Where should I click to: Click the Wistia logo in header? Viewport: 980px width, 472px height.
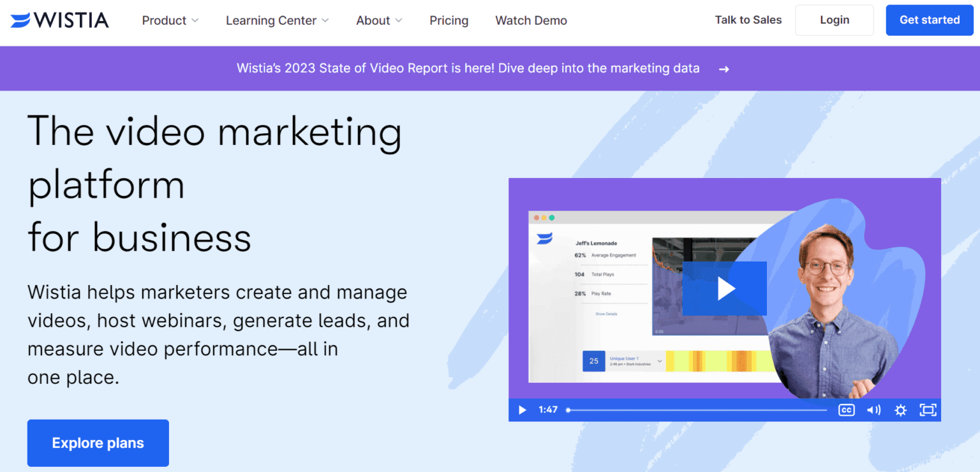[60, 20]
